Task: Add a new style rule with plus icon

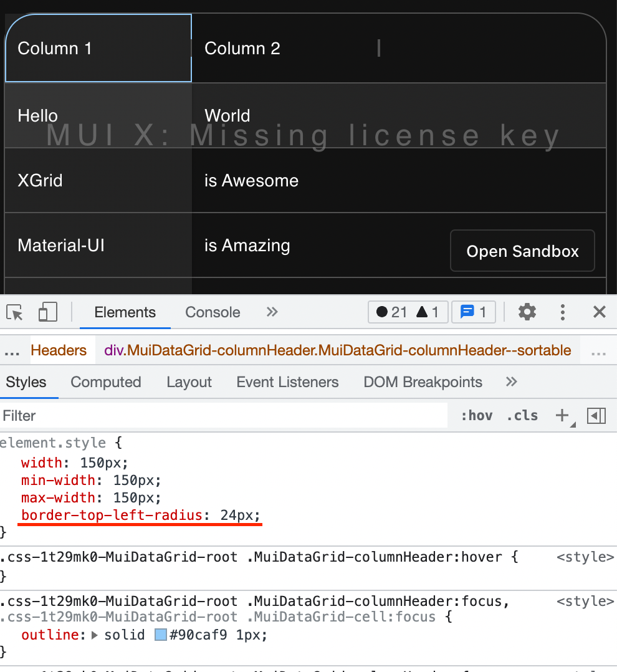Action: click(x=563, y=415)
